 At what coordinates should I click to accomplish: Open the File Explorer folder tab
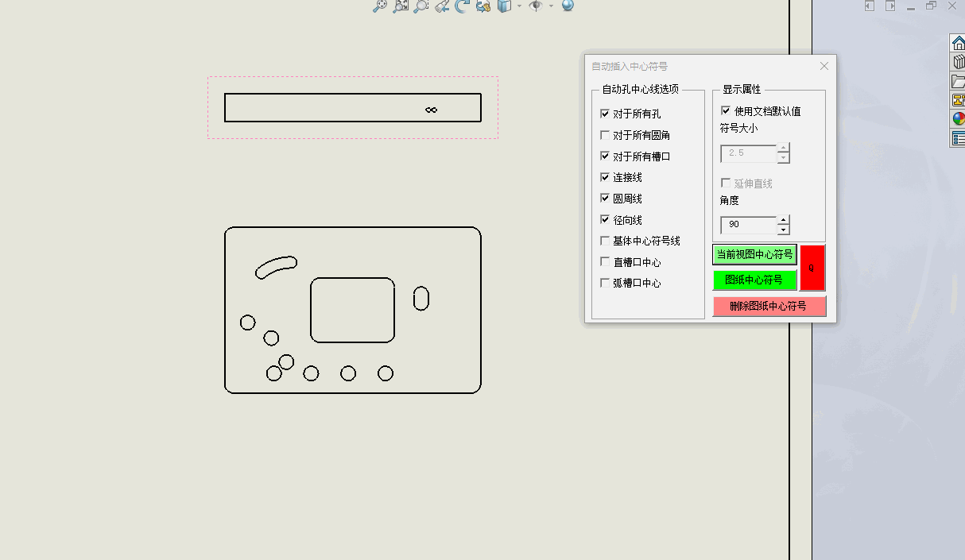(x=958, y=81)
